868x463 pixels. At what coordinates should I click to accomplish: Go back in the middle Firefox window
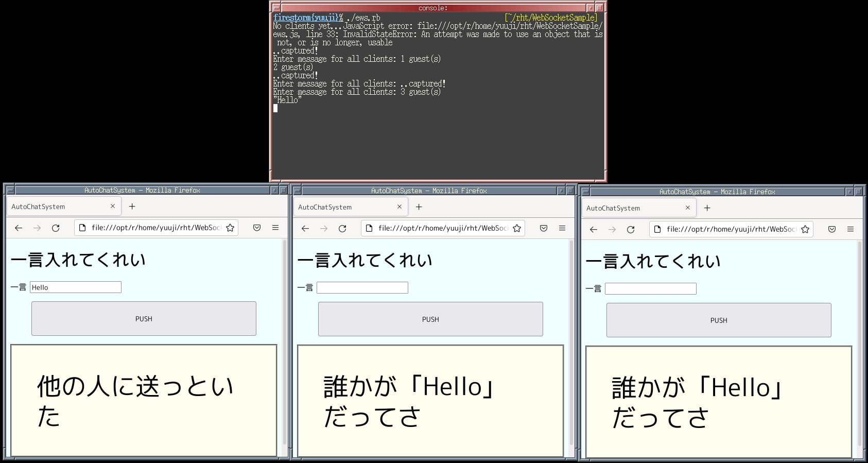(x=305, y=229)
